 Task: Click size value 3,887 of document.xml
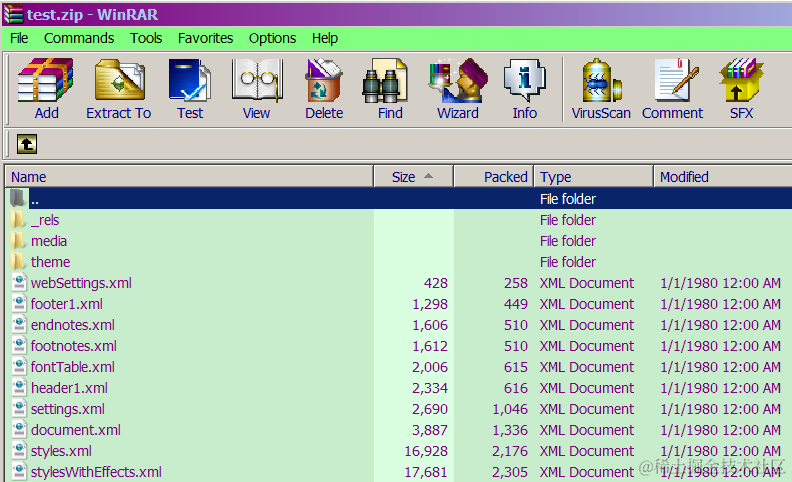click(430, 430)
